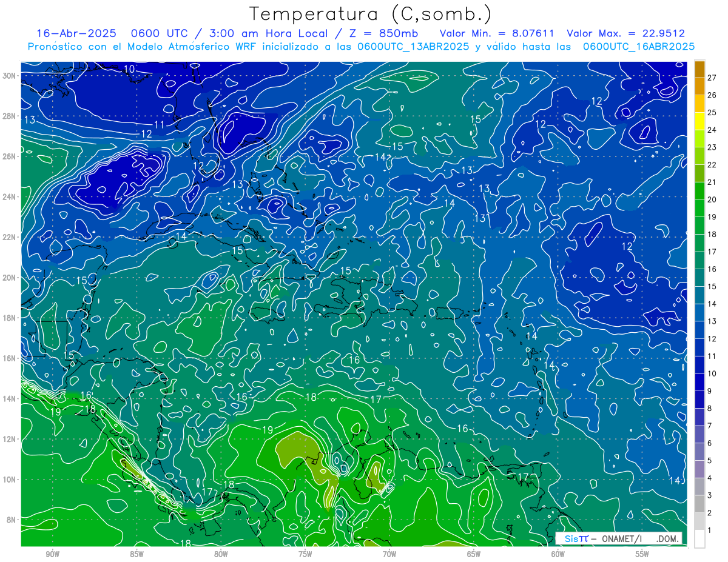Click the initialization time '0600UTC_13ABR2025'
Screen dimensions: 728x562
413,47
